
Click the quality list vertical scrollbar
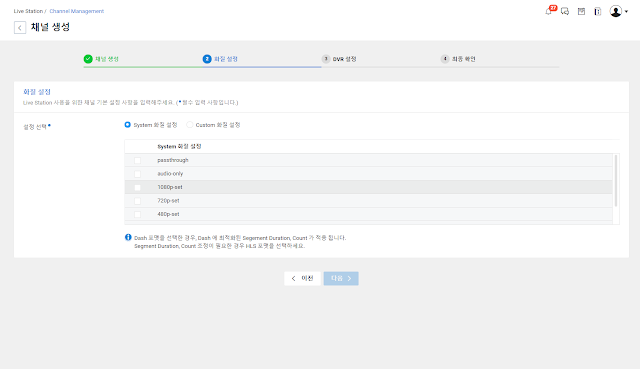(616, 180)
